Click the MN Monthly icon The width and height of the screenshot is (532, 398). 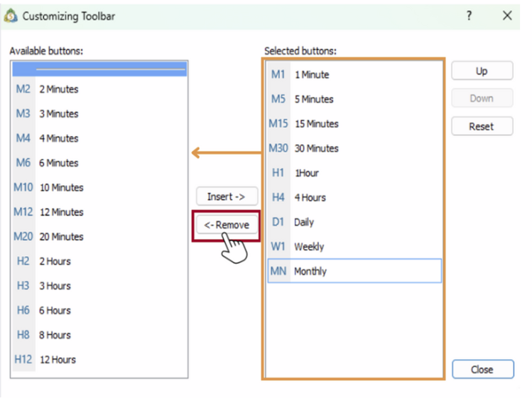coord(278,271)
